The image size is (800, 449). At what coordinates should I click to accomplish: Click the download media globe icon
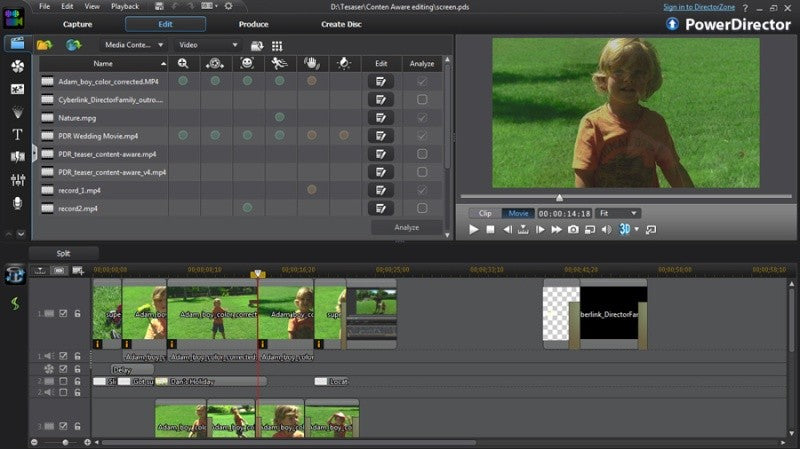click(73, 45)
